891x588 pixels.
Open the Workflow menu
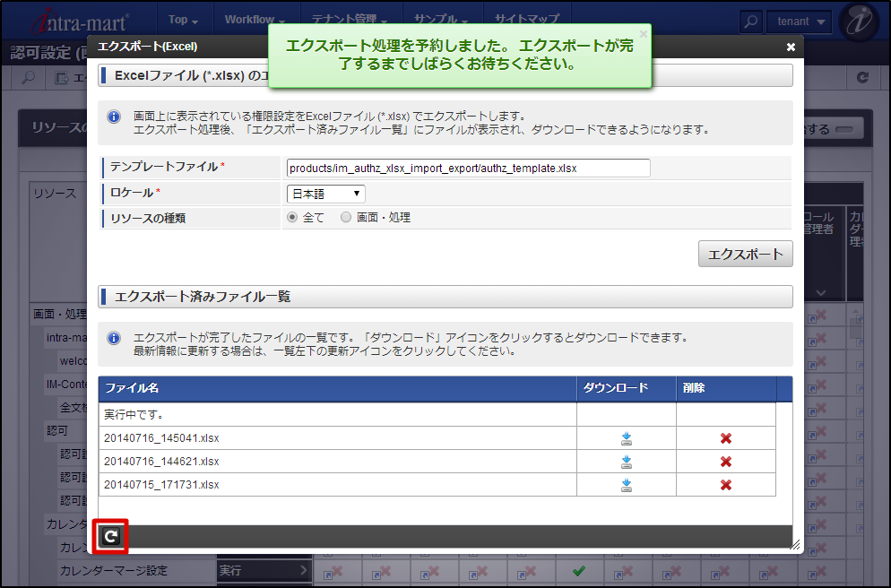click(x=254, y=18)
